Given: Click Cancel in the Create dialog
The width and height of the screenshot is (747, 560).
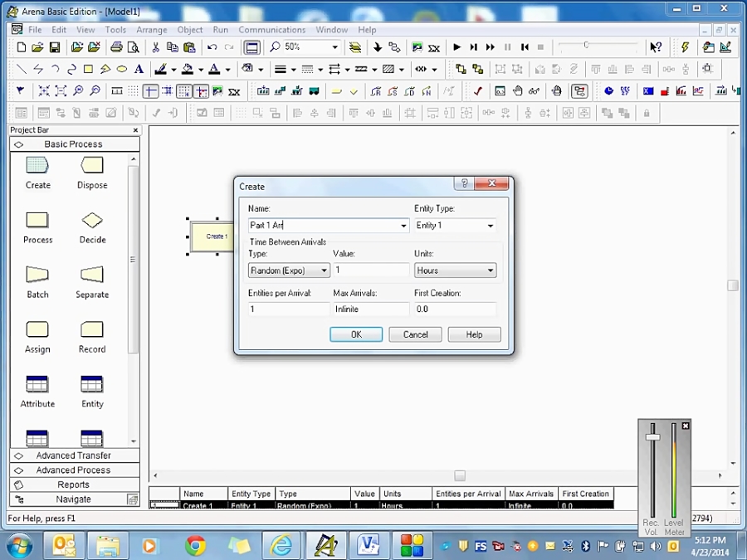Looking at the screenshot, I should point(415,334).
